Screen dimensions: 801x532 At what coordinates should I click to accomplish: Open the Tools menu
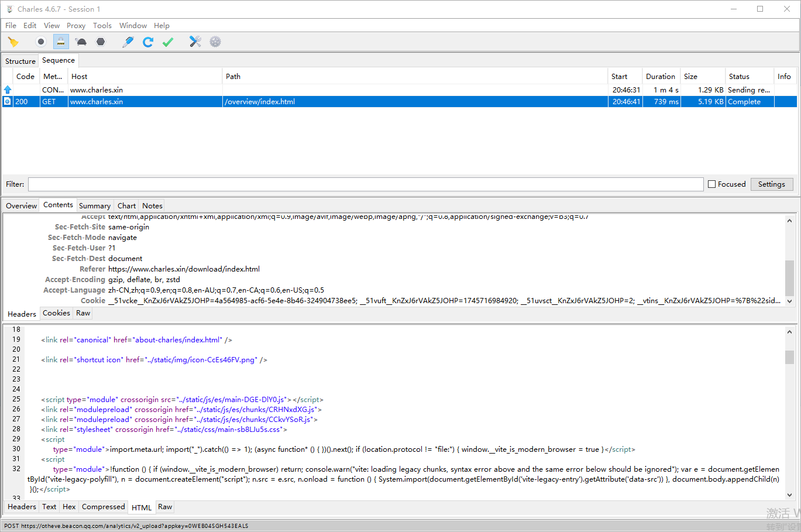click(x=102, y=25)
